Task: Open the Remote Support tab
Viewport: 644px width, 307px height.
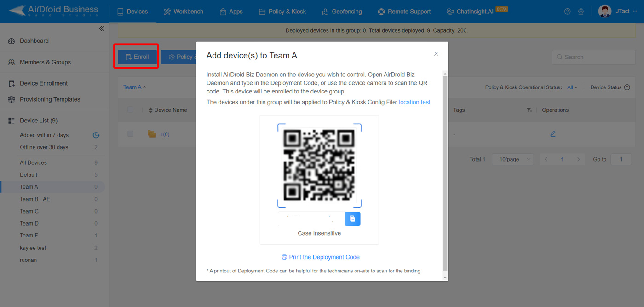Action: click(x=404, y=12)
